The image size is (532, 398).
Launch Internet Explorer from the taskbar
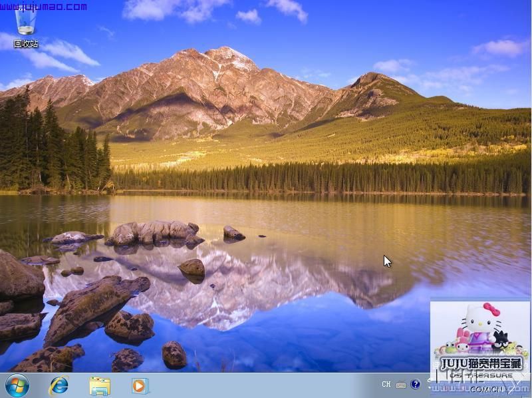tap(59, 385)
